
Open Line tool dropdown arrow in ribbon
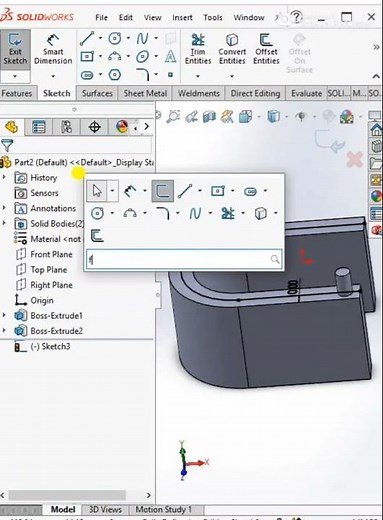pyautogui.click(x=100, y=38)
